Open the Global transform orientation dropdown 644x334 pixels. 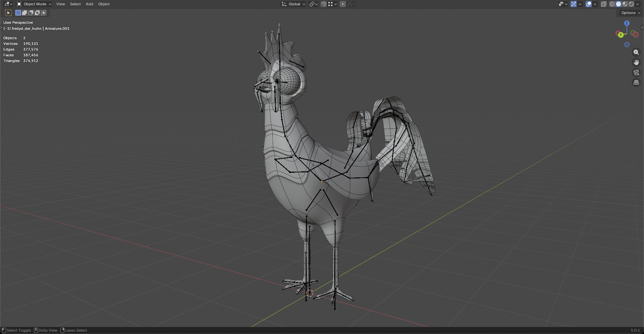pos(293,4)
